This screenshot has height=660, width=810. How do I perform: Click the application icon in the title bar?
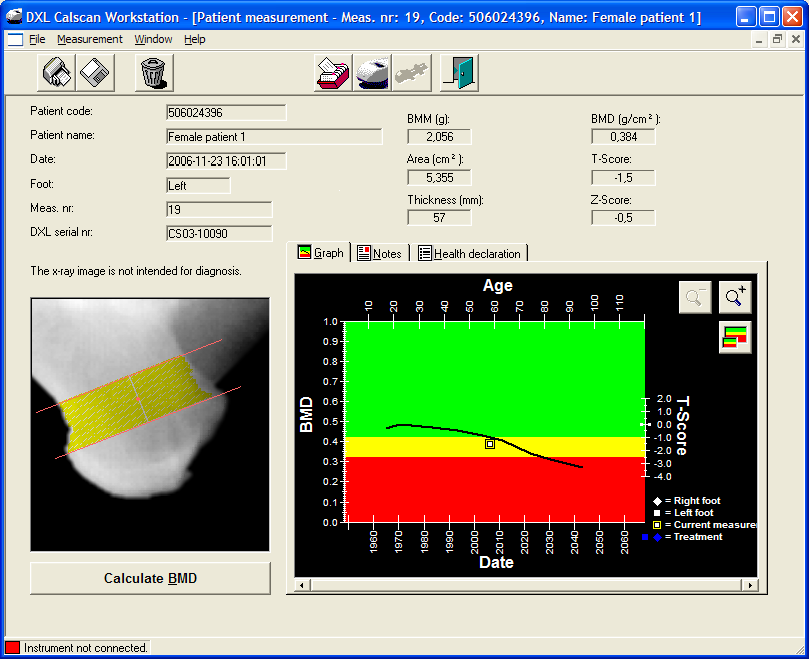(14, 17)
